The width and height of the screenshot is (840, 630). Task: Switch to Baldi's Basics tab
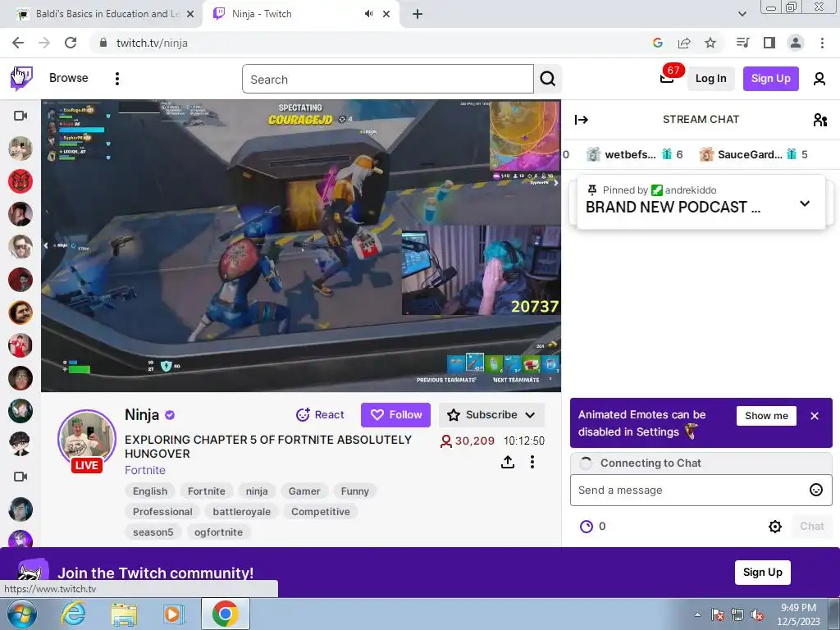click(x=101, y=14)
